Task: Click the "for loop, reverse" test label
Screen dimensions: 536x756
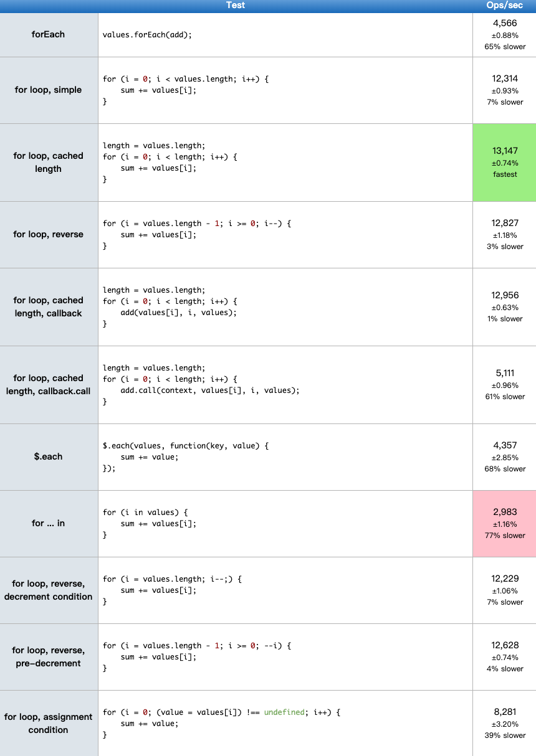Action: [x=49, y=234]
